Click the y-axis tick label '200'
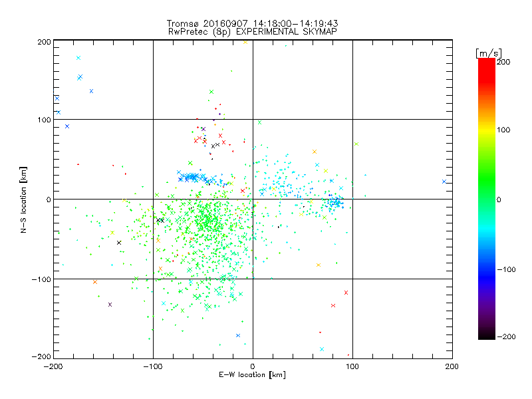Viewport: 532px width, 399px height. [44, 42]
